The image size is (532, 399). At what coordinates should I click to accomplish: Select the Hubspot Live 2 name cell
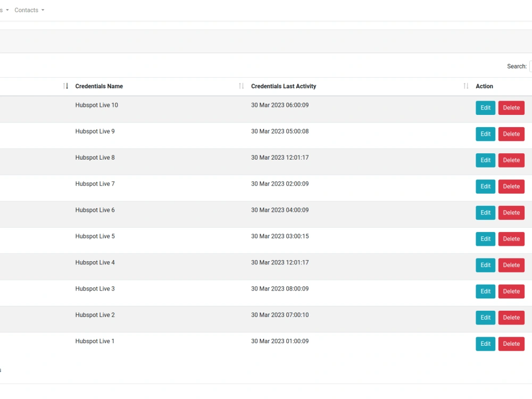click(95, 315)
